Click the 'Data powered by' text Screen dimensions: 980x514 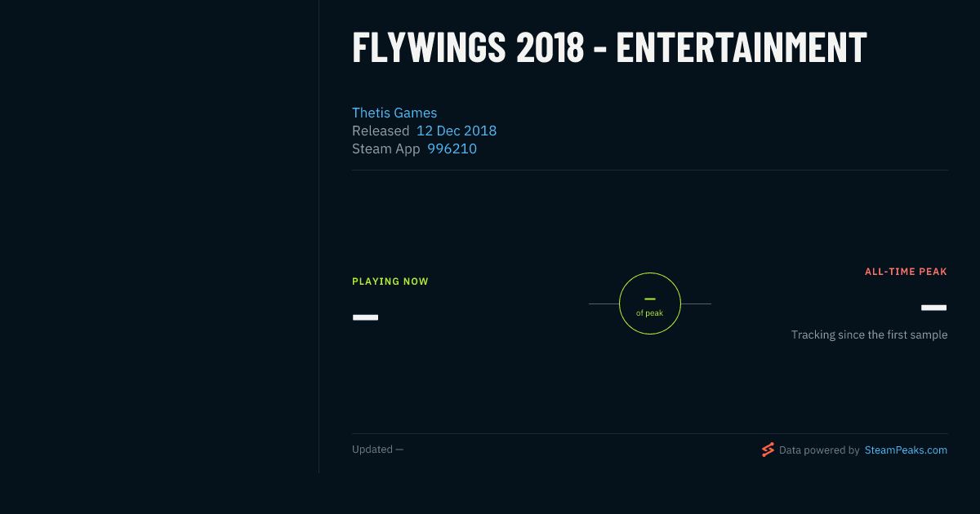click(819, 450)
